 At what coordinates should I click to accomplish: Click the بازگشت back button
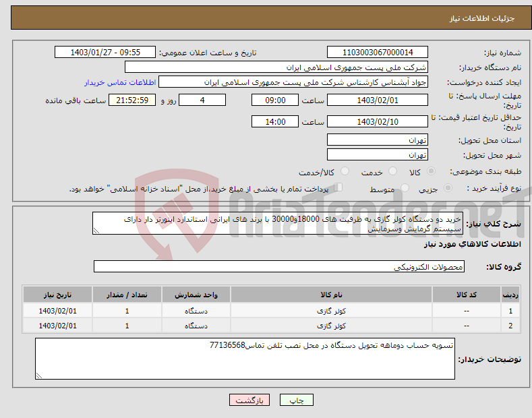(x=249, y=400)
